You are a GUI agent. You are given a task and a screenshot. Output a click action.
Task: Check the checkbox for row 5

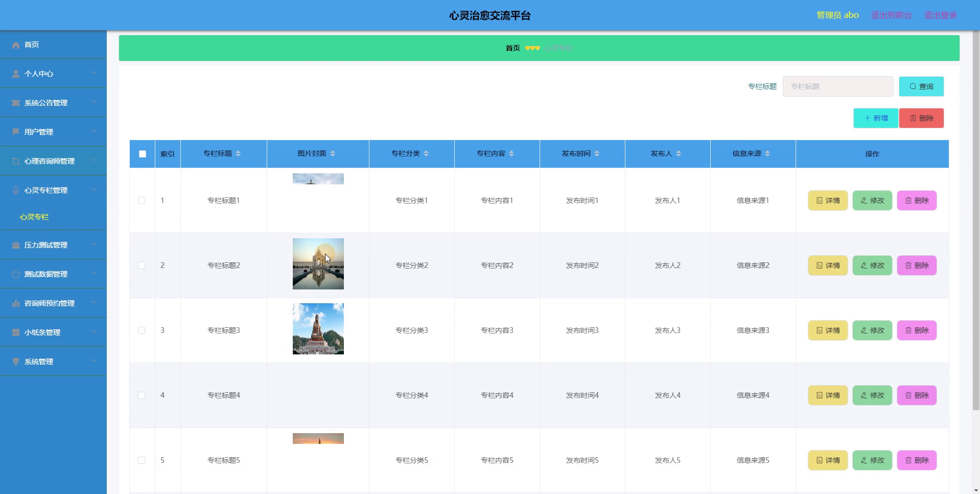click(142, 460)
